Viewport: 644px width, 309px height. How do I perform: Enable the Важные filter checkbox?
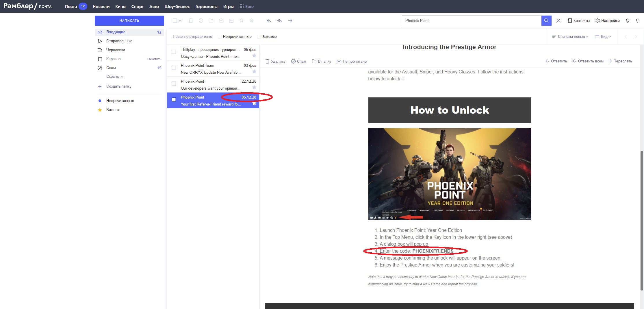point(259,37)
